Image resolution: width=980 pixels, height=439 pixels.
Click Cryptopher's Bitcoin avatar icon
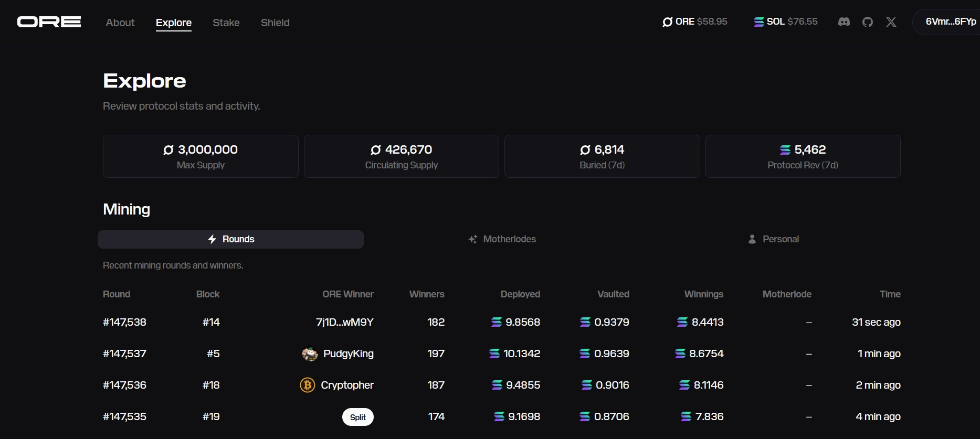[307, 386]
